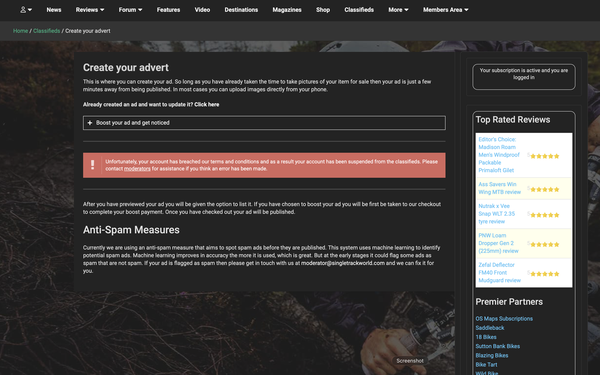The width and height of the screenshot is (600, 375).
Task: Visit the Shop from the navigation bar
Action: (323, 10)
